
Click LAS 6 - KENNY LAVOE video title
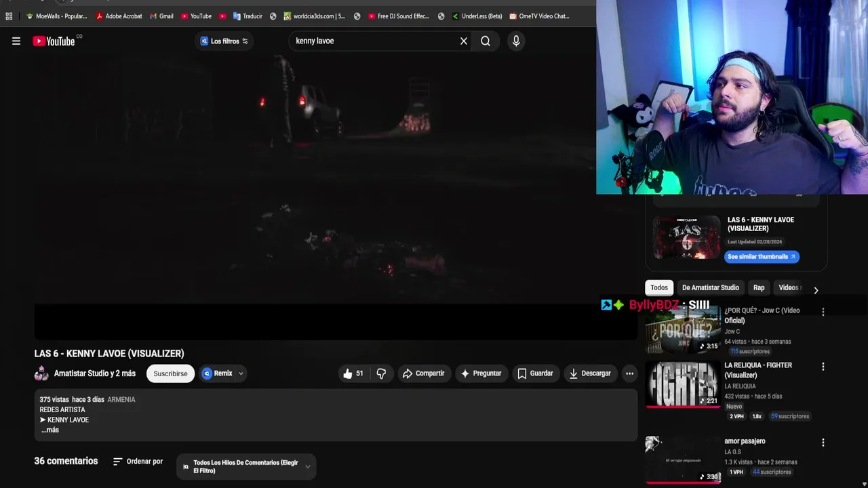pyautogui.click(x=109, y=354)
